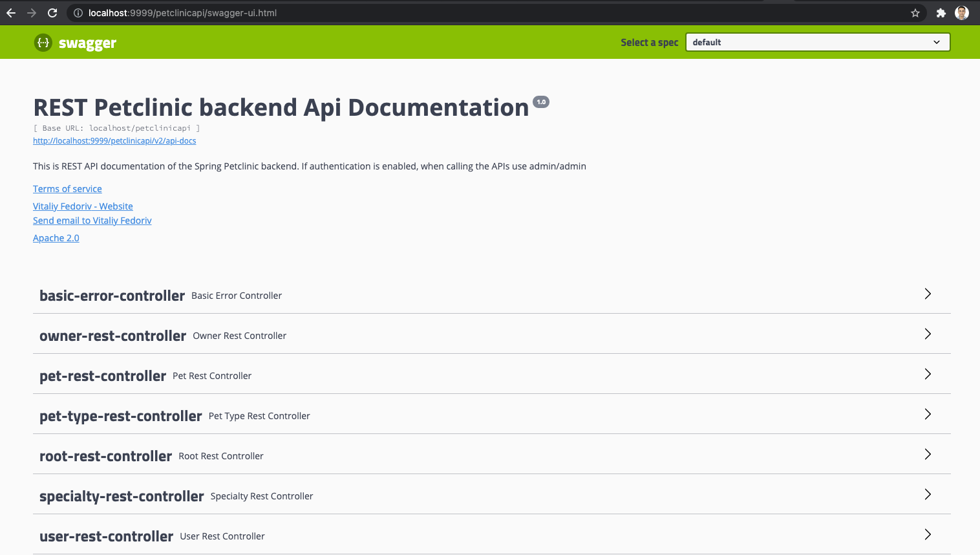Visit Vitaliy Fedoriv - Website link
This screenshot has width=980, height=555.
click(x=83, y=206)
